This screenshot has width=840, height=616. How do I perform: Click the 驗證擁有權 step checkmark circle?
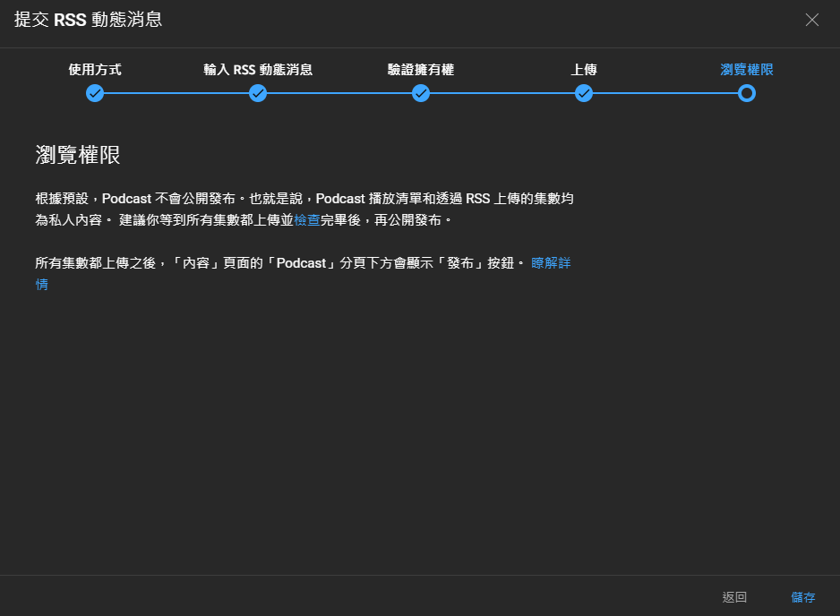click(421, 93)
